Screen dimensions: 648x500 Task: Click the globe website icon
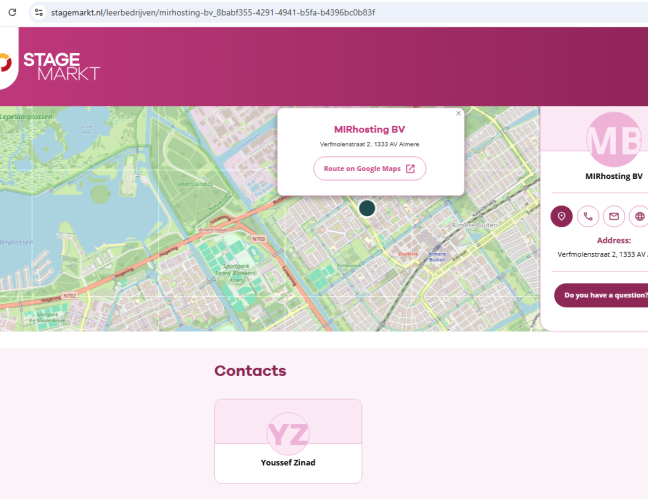tap(639, 216)
